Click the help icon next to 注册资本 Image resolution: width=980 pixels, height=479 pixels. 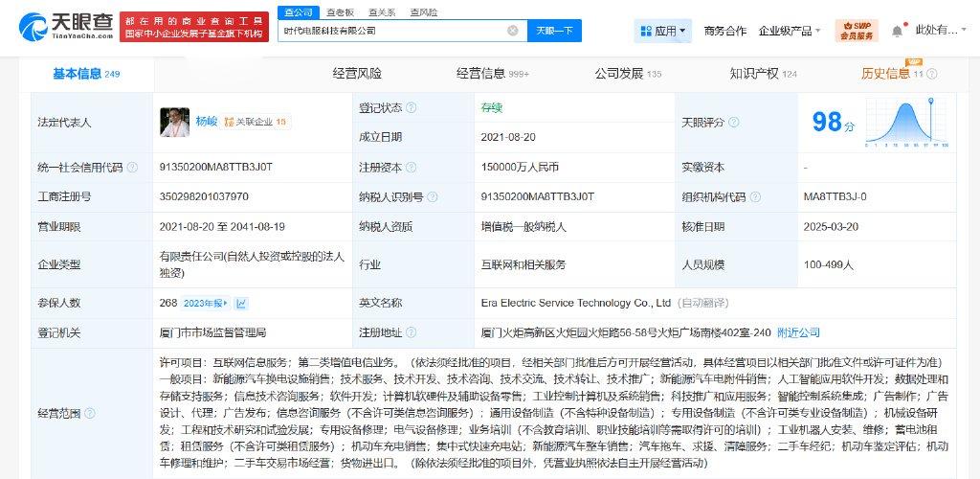click(x=412, y=167)
